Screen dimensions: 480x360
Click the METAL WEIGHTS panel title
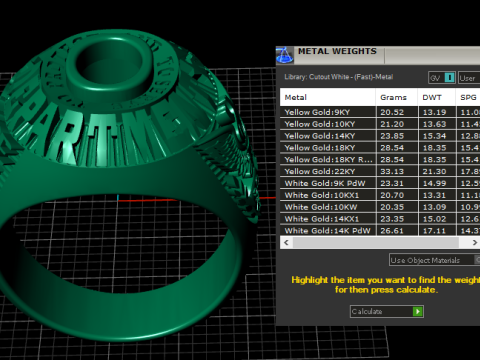[337, 51]
